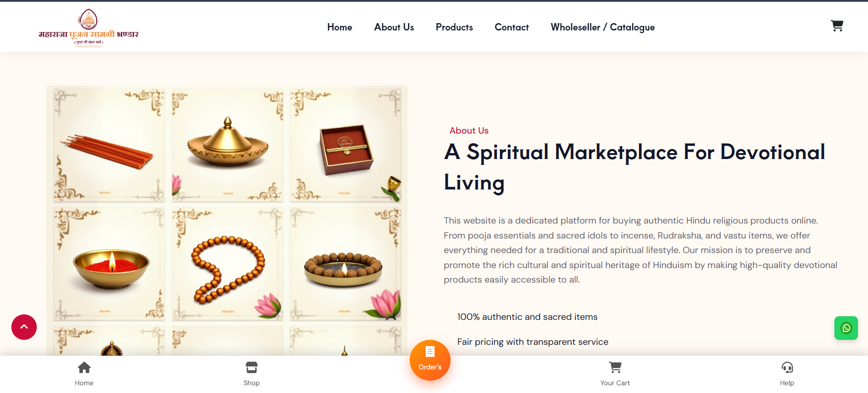The image size is (868, 393).
Task: Go to Home in the top menu
Action: [x=340, y=27]
